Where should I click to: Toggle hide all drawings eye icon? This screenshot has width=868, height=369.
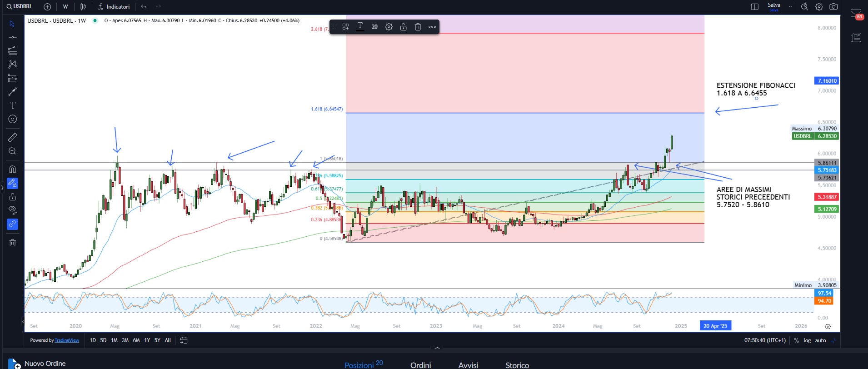pyautogui.click(x=13, y=210)
